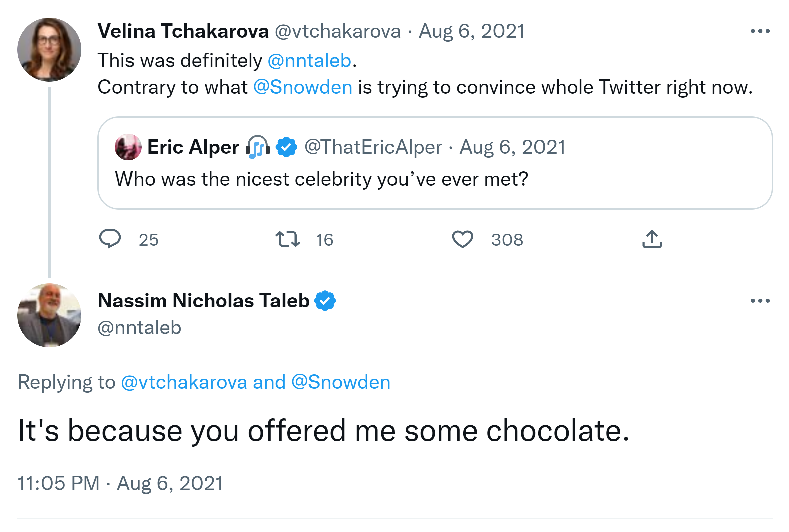Follow the @Snowden mention in the tweet
This screenshot has height=532, width=789.
(x=302, y=87)
